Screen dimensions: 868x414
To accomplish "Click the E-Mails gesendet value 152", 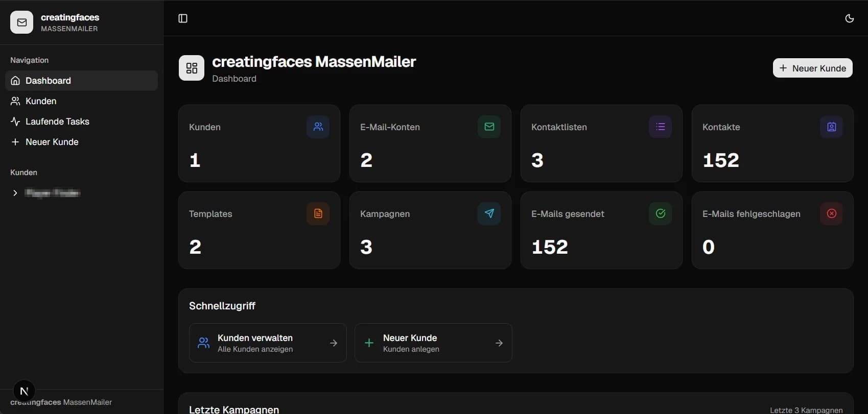I will (x=550, y=247).
